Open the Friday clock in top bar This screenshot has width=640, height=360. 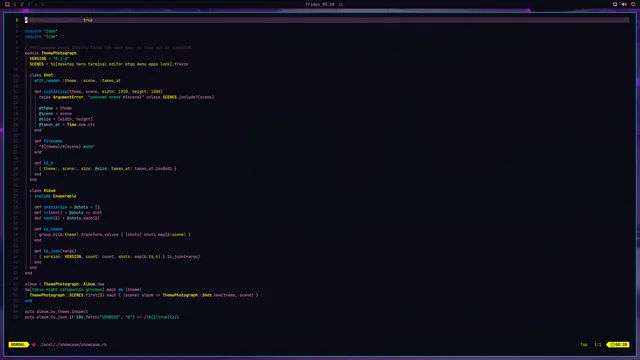(x=320, y=4)
